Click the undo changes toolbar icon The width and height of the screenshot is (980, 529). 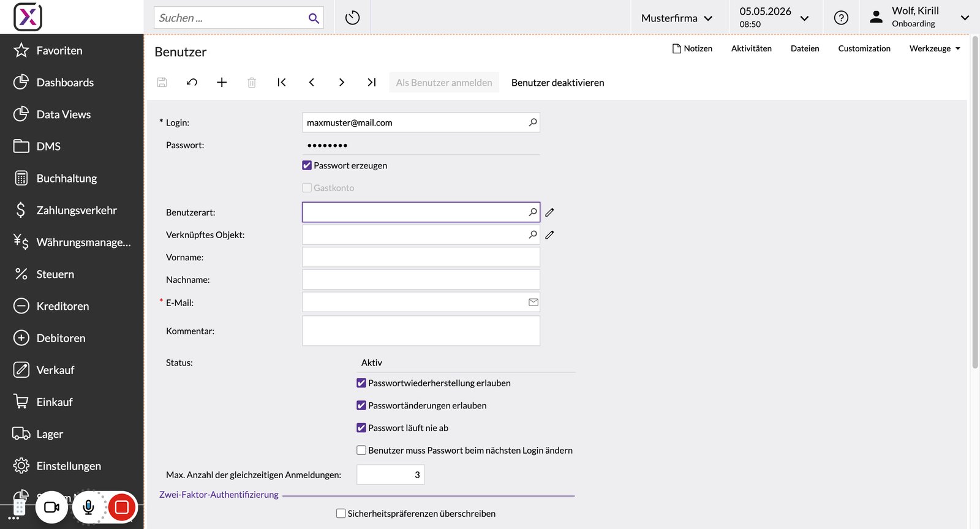192,82
